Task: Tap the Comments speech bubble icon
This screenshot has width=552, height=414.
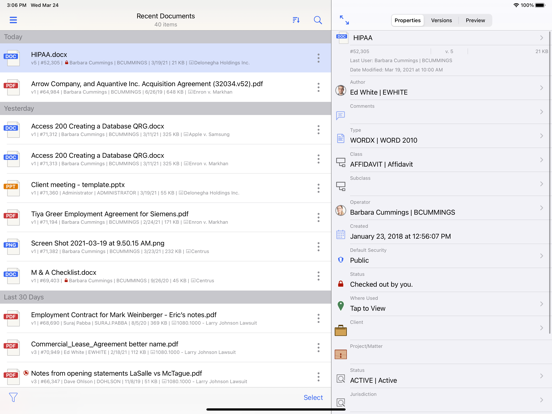Action: [x=340, y=115]
